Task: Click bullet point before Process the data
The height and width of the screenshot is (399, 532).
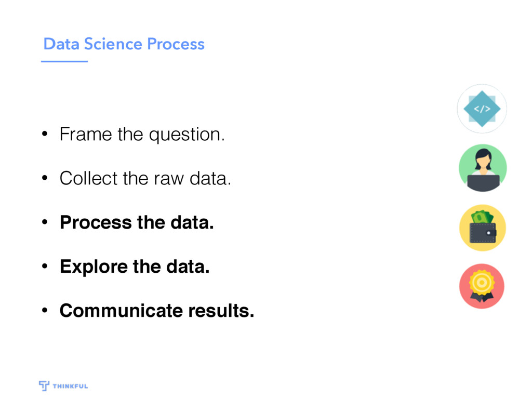Action: tap(45, 222)
